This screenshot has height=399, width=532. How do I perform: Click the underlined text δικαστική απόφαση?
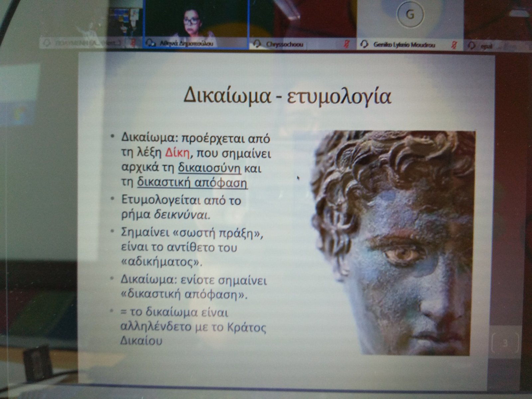[x=193, y=183]
